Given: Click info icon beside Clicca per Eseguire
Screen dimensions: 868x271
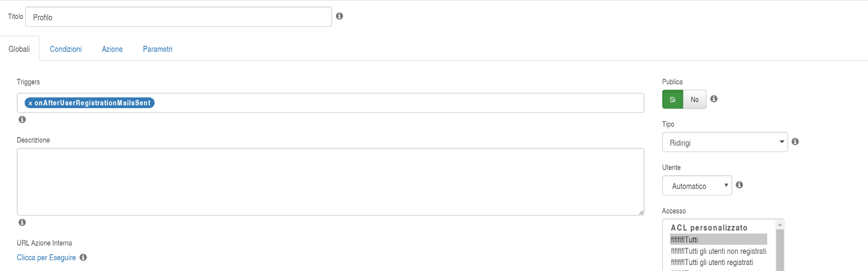Looking at the screenshot, I should point(83,257).
